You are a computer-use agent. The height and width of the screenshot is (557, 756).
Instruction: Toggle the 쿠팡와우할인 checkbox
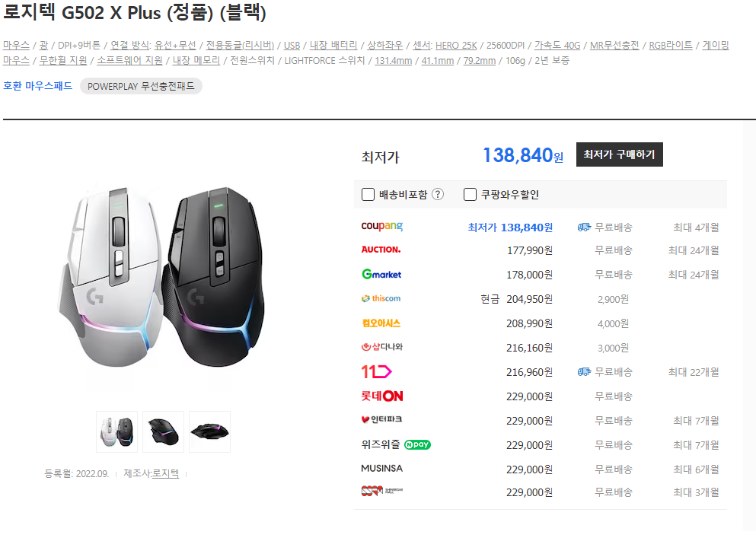pos(470,194)
